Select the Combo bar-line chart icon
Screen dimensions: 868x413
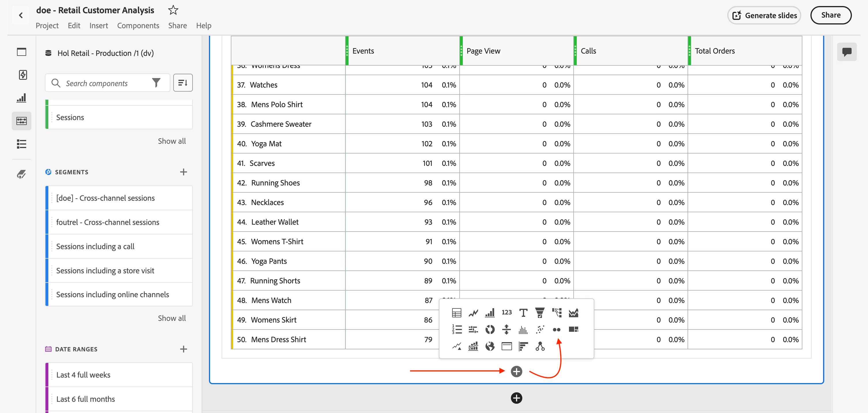473,346
